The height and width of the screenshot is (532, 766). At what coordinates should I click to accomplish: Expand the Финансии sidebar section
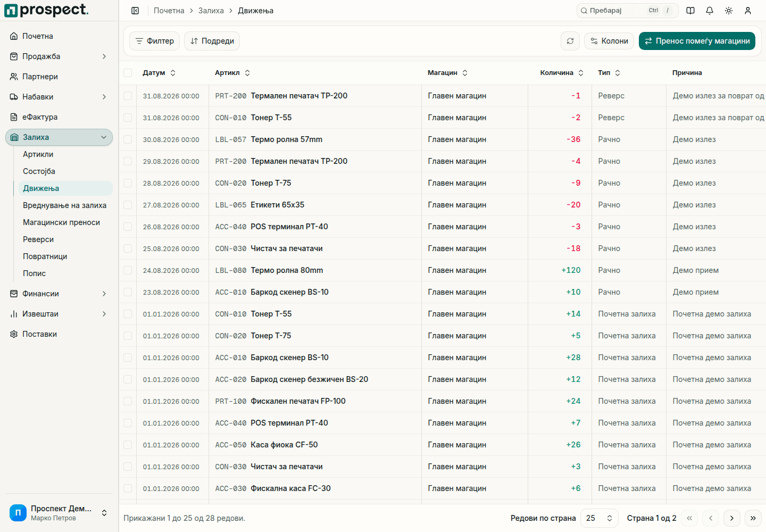59,294
